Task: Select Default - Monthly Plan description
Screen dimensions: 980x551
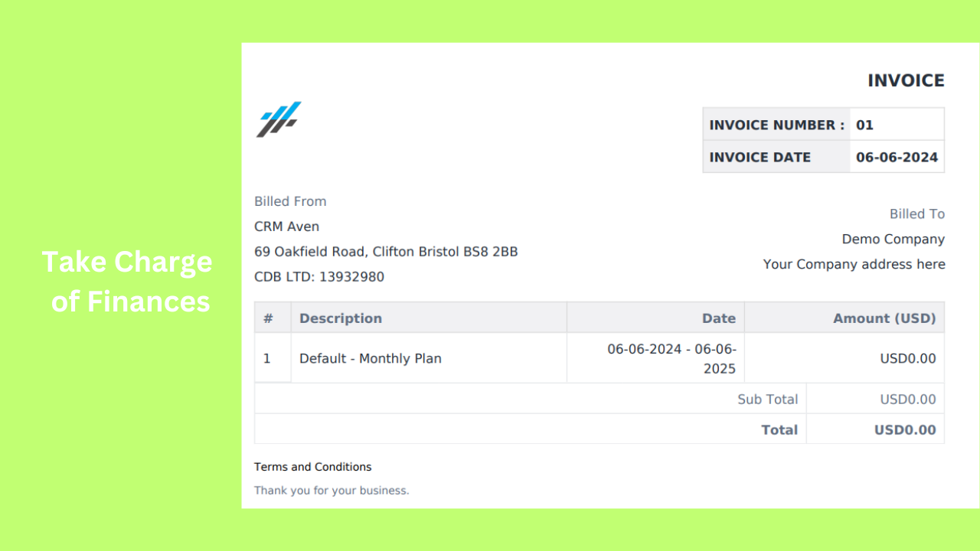Action: (x=371, y=358)
